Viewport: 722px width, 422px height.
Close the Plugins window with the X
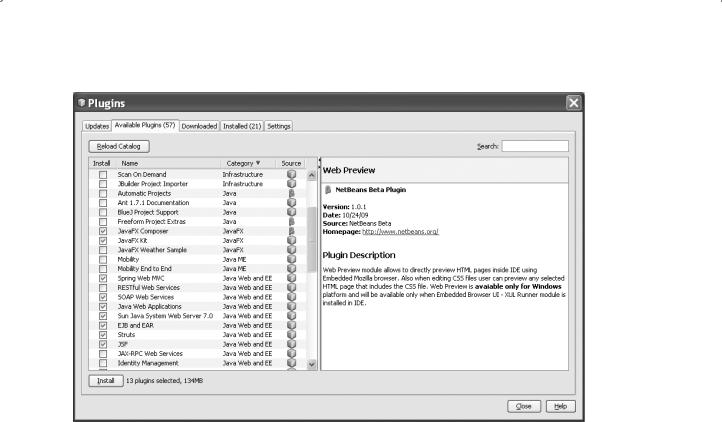pos(573,102)
